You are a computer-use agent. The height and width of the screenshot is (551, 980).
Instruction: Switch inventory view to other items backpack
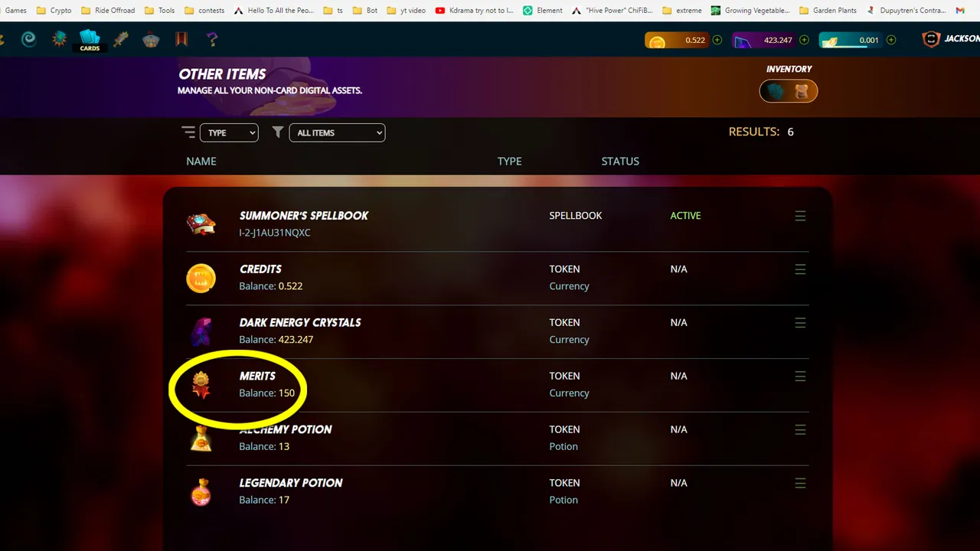[x=802, y=92]
